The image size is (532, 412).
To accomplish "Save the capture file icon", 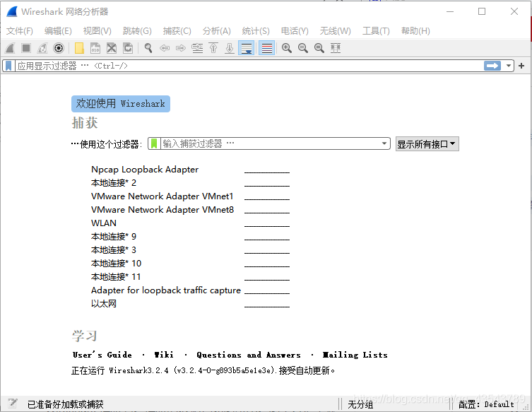I will (95, 48).
